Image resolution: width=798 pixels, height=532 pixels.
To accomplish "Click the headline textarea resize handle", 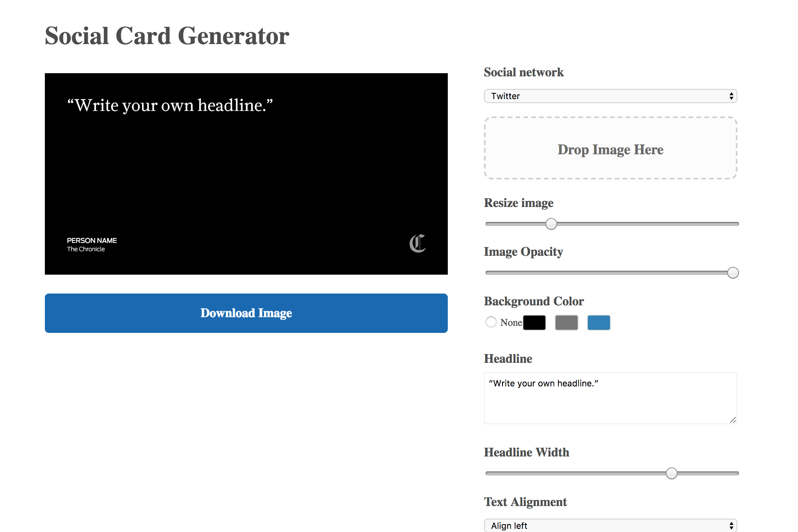I will pos(733,420).
